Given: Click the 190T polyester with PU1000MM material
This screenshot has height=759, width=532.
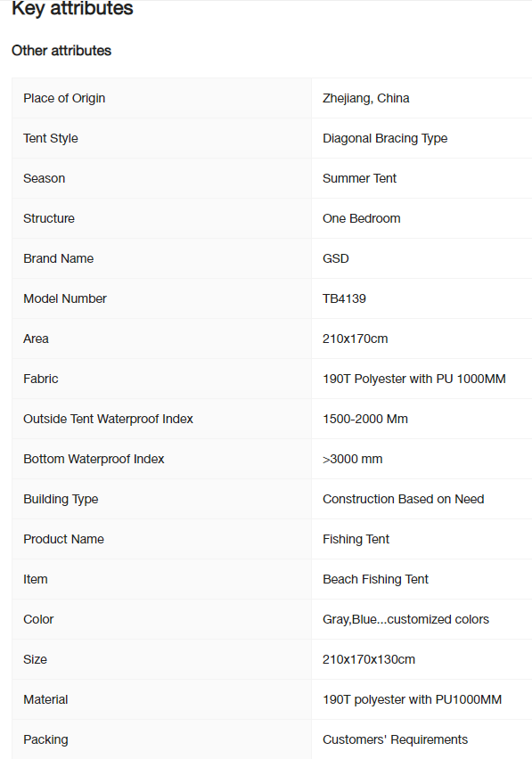Looking at the screenshot, I should coord(412,699).
